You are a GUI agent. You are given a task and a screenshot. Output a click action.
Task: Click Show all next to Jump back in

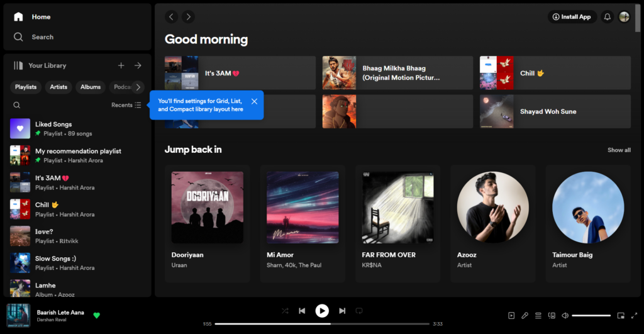[619, 150]
